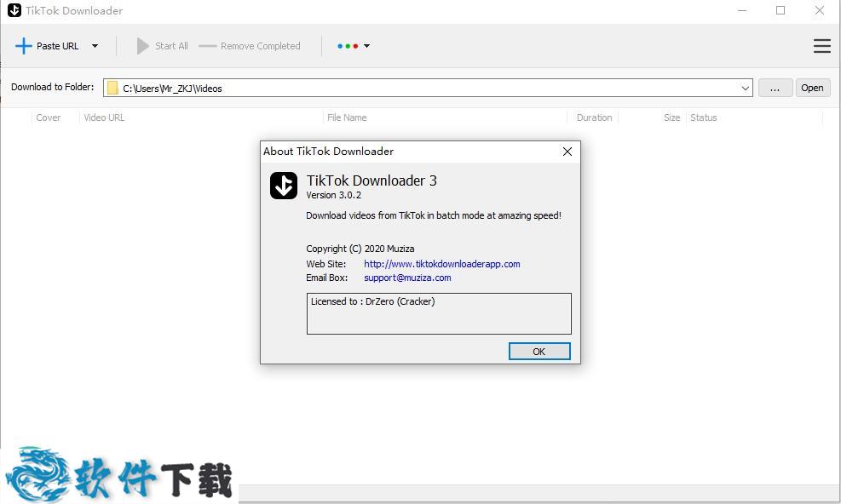Open the tiktokdownloaderapp.com website link

point(442,264)
